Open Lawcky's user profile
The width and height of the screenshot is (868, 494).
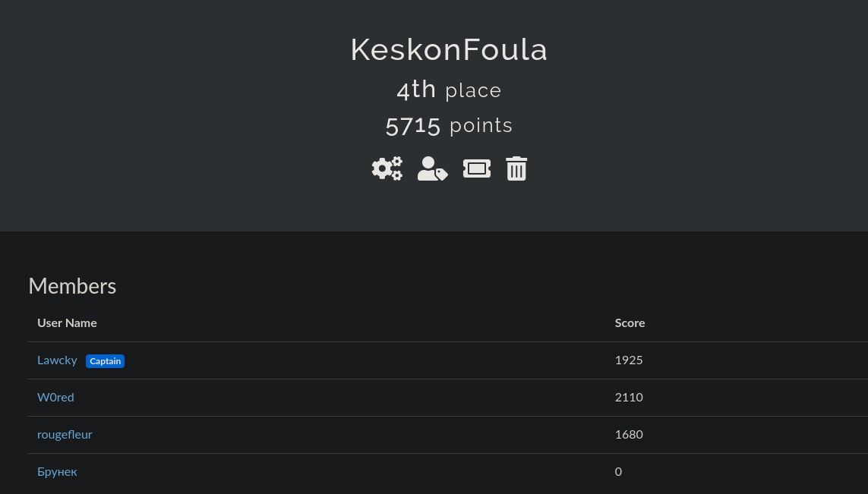(57, 360)
